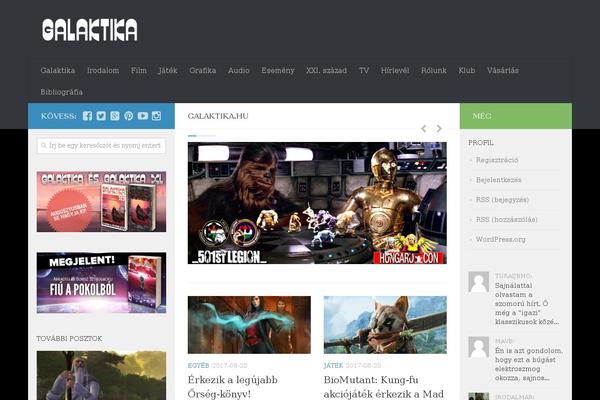Visit the WordPress.org link

[500, 240]
